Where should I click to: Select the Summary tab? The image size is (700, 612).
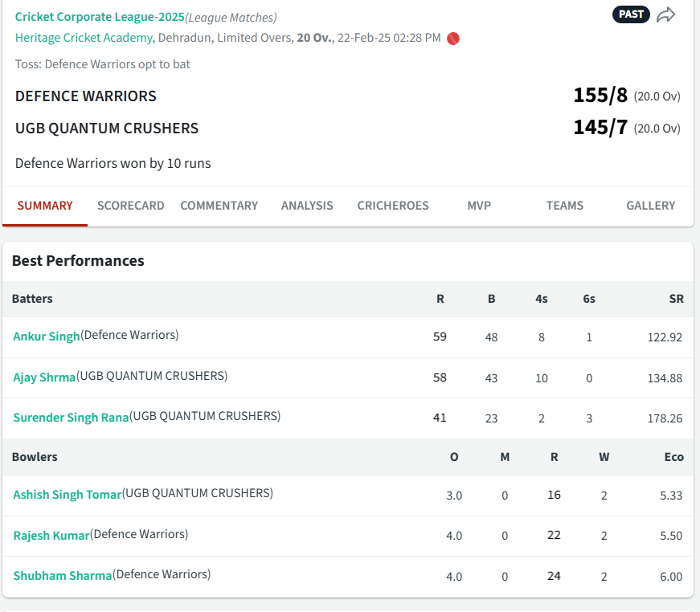[x=45, y=206]
